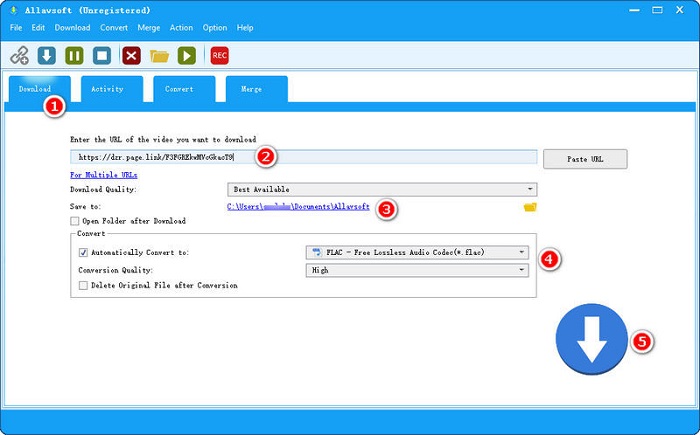Click the Allavsoft app icon in title bar

(13, 10)
